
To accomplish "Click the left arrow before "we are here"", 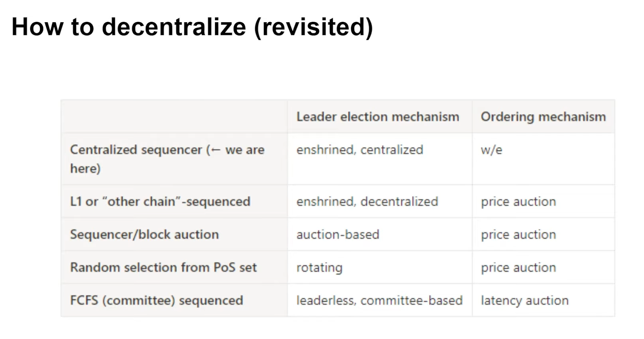I will pos(215,150).
